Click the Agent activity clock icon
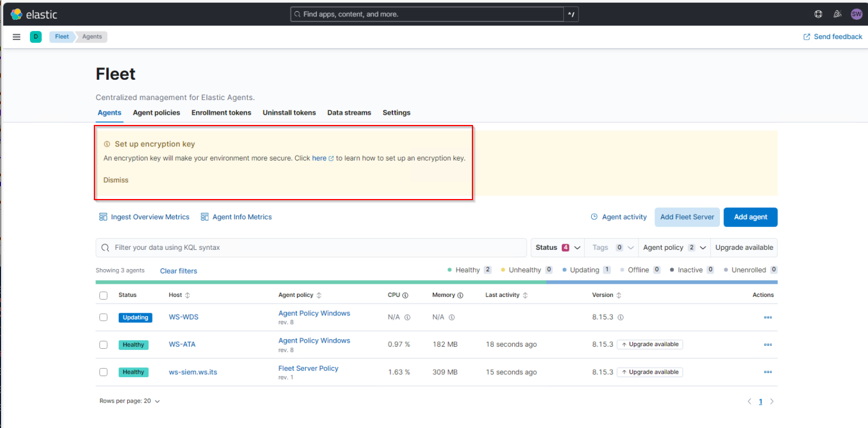The image size is (868, 428). (594, 217)
